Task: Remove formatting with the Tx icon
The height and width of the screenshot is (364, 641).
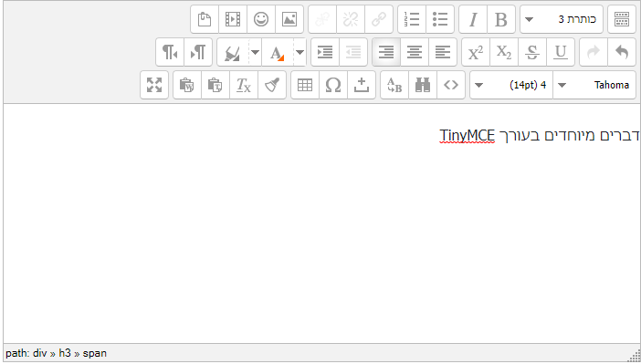Action: [x=244, y=85]
